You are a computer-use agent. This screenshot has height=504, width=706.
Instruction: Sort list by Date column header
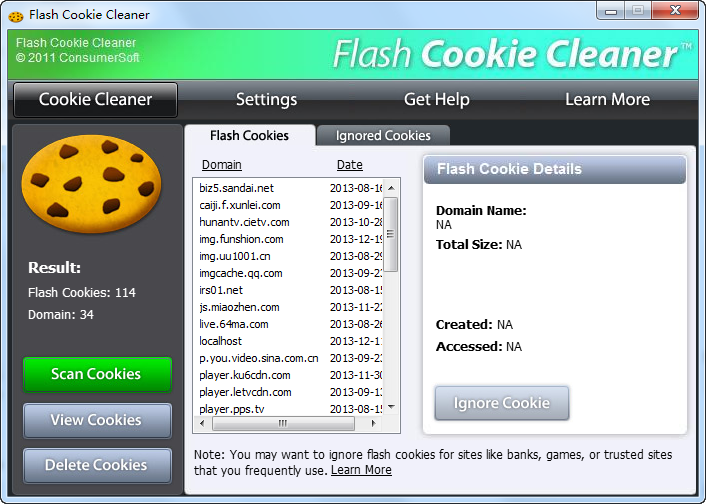[x=349, y=165]
